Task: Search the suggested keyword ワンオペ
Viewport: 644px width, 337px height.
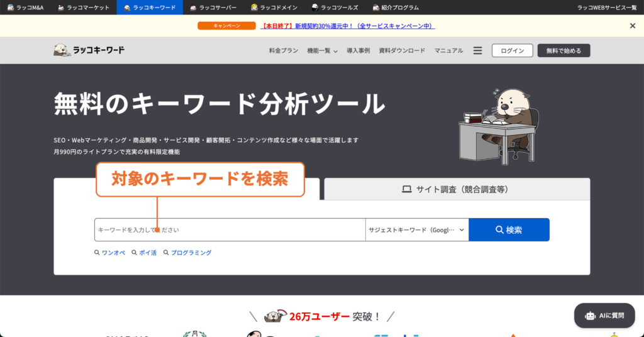Action: (x=113, y=253)
